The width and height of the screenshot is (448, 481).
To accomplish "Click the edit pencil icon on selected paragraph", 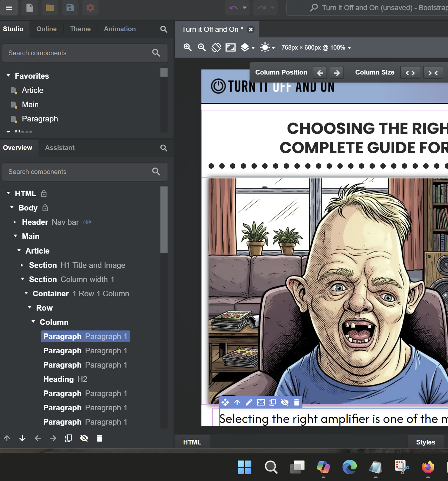I will pyautogui.click(x=249, y=402).
